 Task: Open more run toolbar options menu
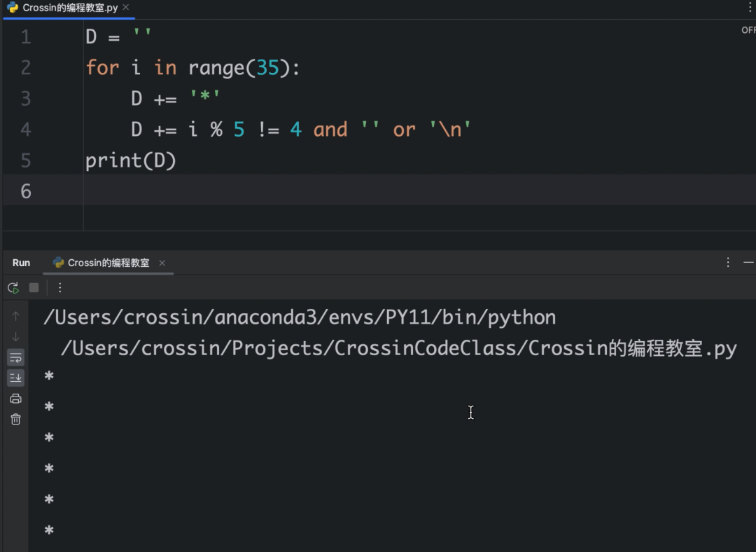(x=59, y=288)
